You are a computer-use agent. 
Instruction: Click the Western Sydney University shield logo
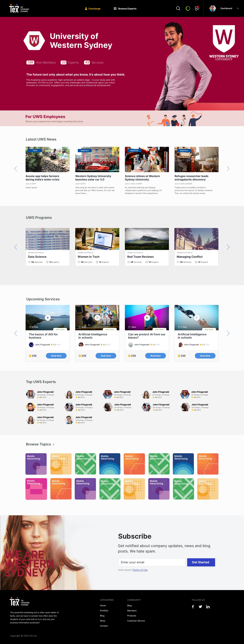(x=224, y=43)
